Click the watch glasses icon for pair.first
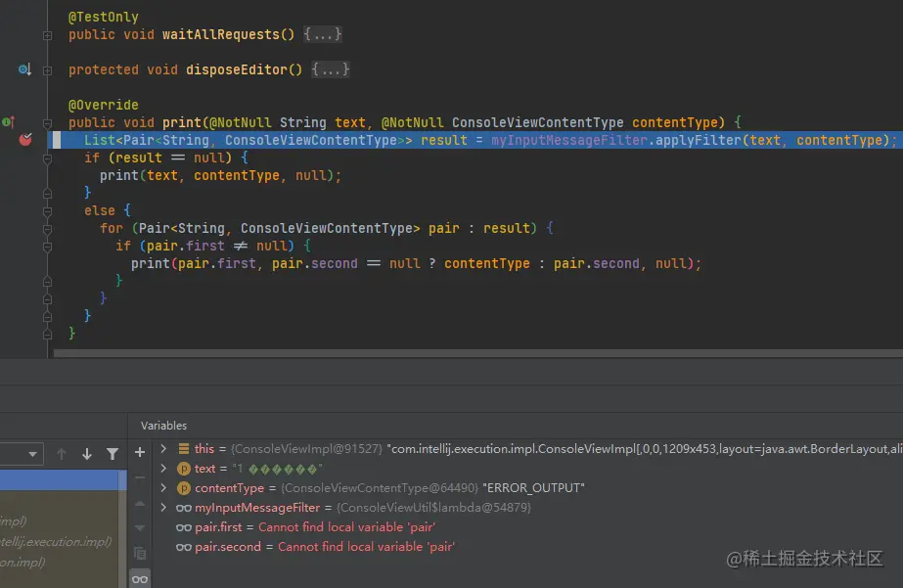903x588 pixels. click(184, 527)
